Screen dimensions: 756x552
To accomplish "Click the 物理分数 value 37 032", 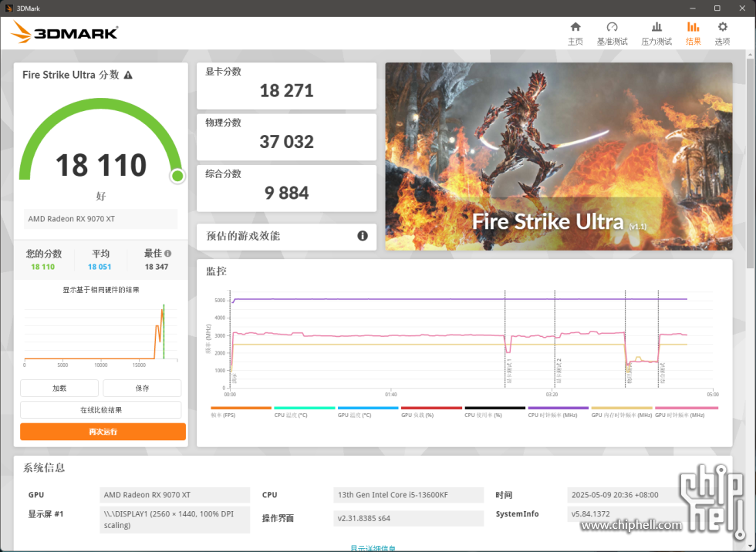I will coord(286,142).
